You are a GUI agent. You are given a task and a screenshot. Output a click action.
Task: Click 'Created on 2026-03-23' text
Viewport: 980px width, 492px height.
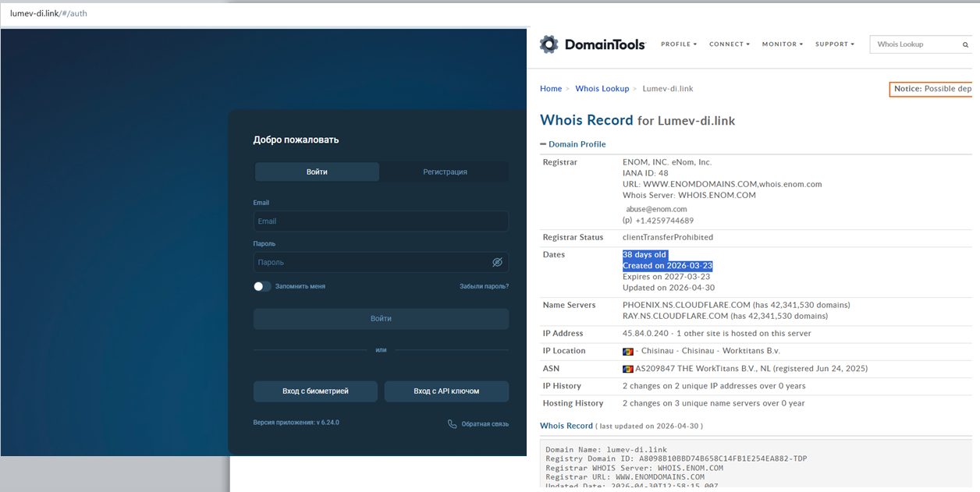pyautogui.click(x=668, y=266)
